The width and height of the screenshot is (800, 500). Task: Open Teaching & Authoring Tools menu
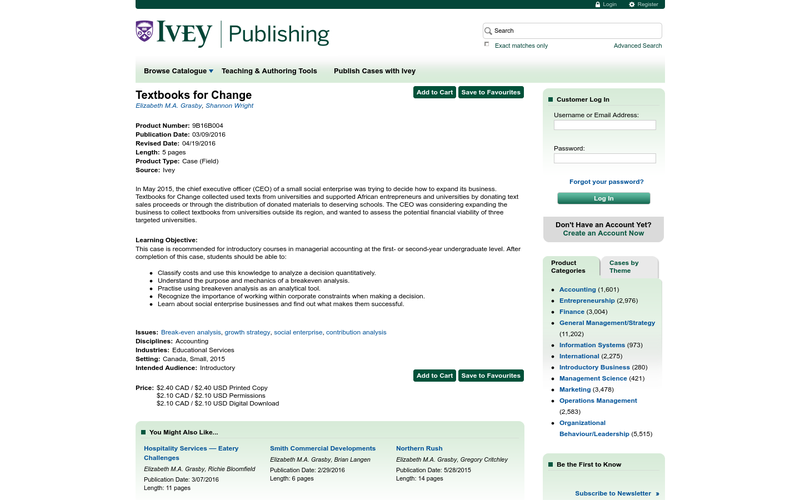point(269,71)
